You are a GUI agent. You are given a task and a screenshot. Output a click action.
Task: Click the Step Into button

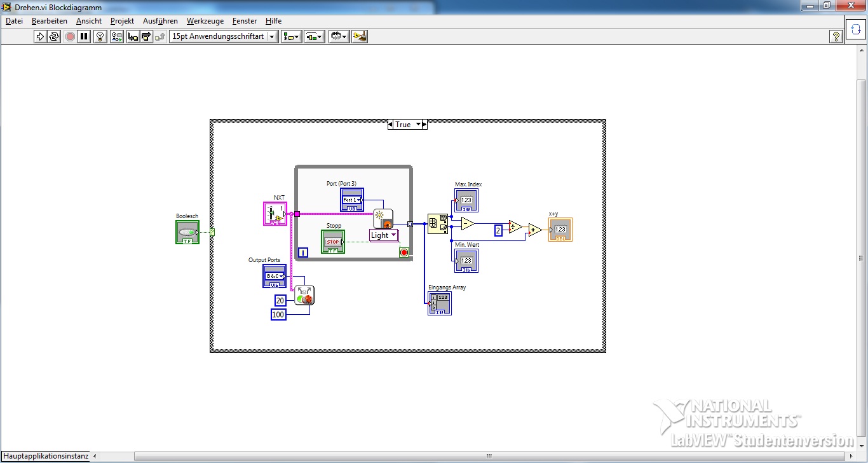pos(132,36)
